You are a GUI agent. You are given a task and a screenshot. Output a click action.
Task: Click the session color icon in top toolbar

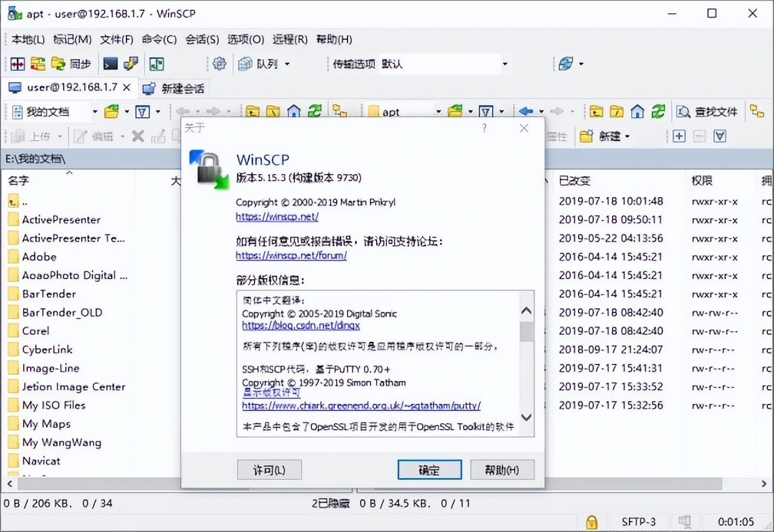pos(566,63)
